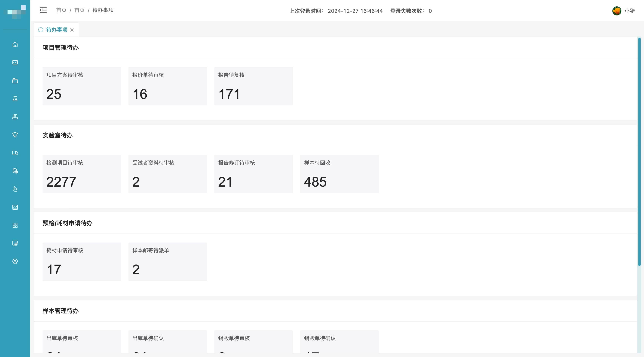Open the database sidebar icon

coord(15,171)
